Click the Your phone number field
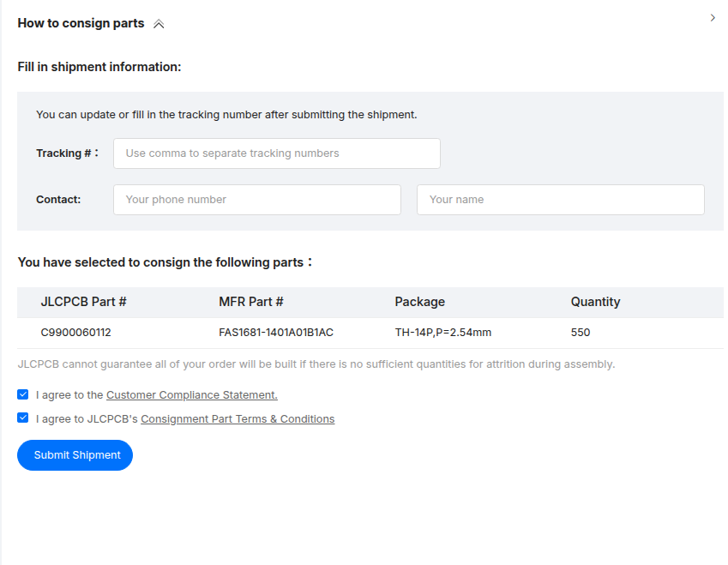Image resolution: width=728 pixels, height=565 pixels. 256,200
